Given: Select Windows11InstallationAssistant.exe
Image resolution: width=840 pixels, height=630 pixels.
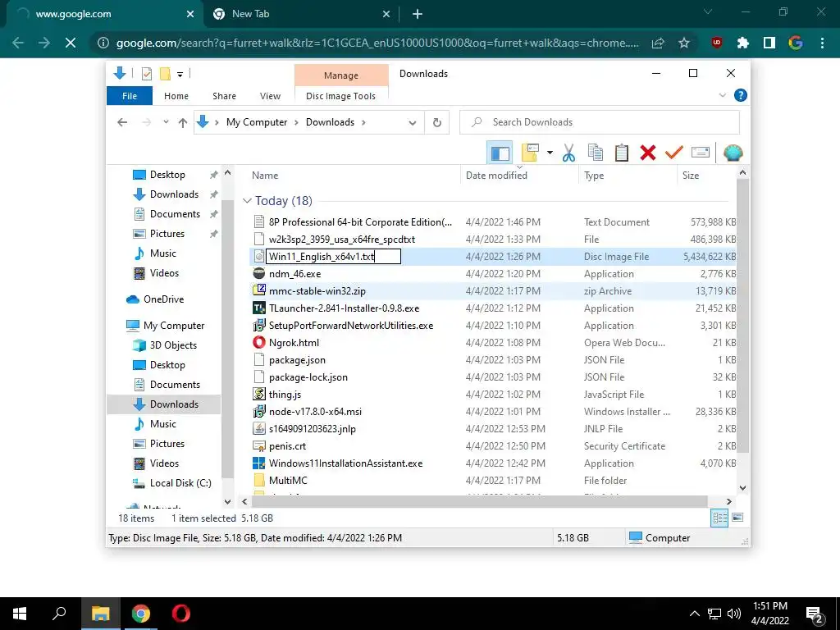Looking at the screenshot, I should (345, 463).
